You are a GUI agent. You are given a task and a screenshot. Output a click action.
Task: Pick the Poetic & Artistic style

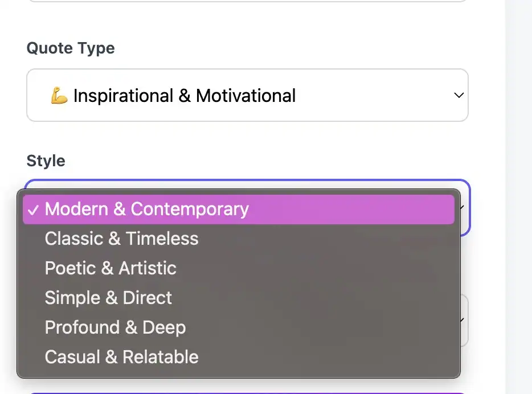(111, 268)
